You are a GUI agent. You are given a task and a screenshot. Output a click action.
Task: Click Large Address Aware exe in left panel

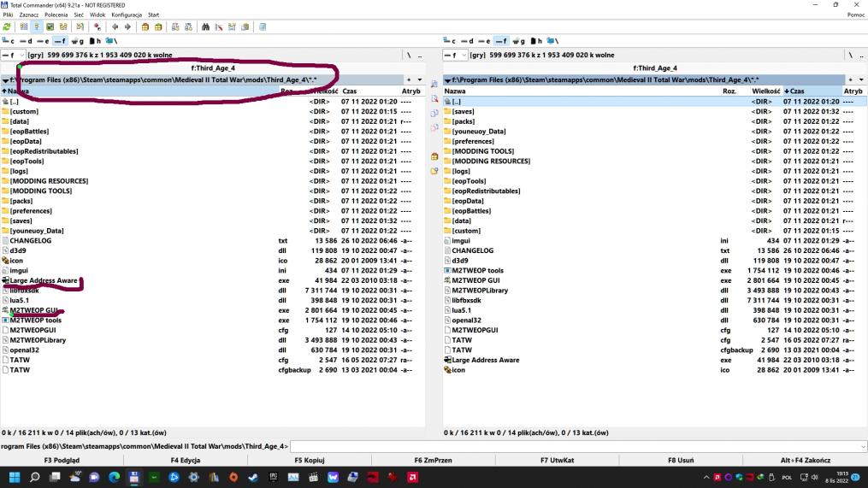coord(43,280)
